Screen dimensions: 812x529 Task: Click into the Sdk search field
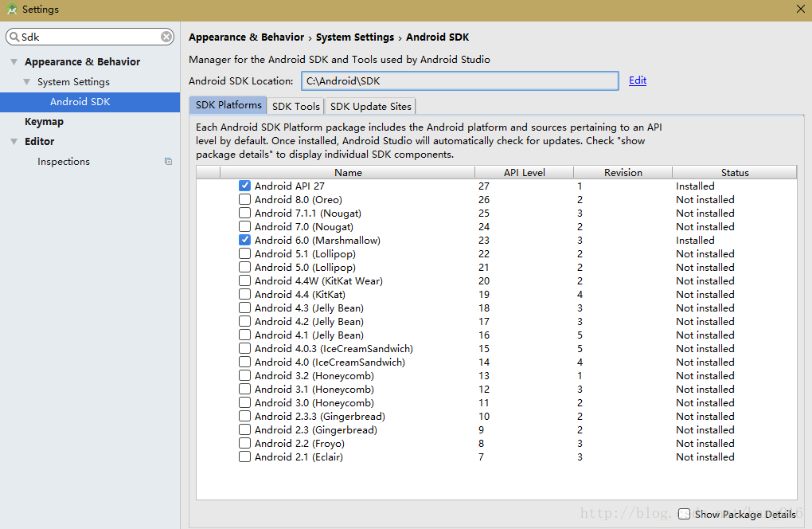pyautogui.click(x=90, y=37)
